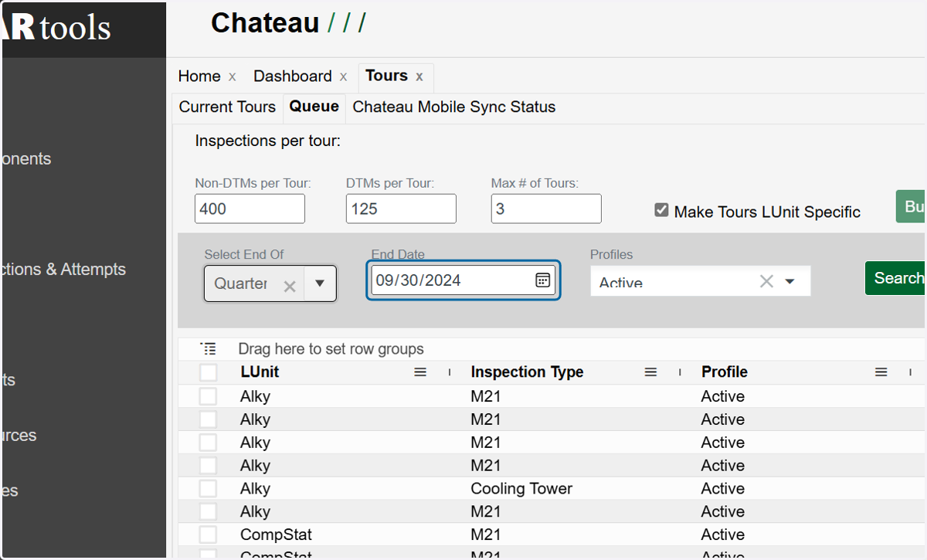The image size is (927, 560).
Task: Open the Current Tours sub-tab
Action: tap(227, 107)
